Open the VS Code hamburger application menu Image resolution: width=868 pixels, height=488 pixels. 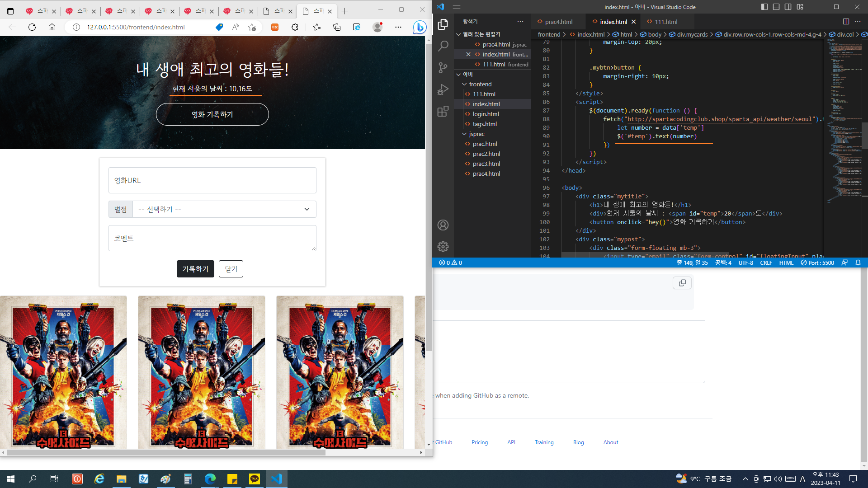[457, 7]
